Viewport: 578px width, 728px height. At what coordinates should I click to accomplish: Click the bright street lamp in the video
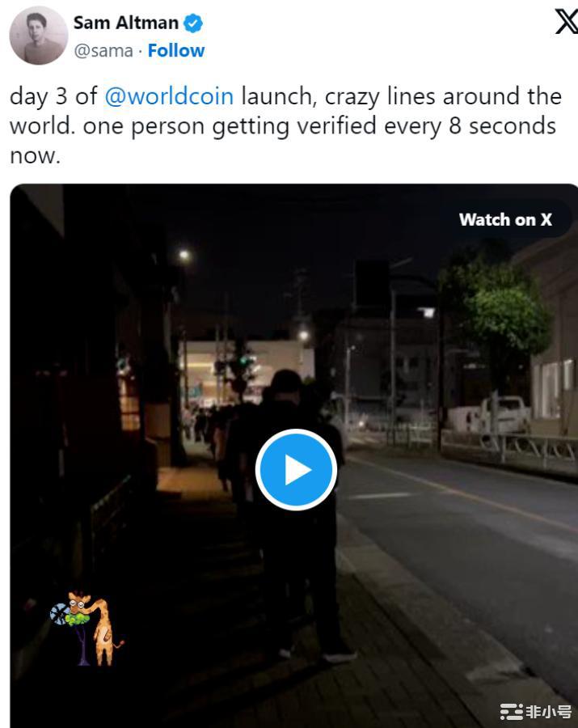click(x=184, y=255)
